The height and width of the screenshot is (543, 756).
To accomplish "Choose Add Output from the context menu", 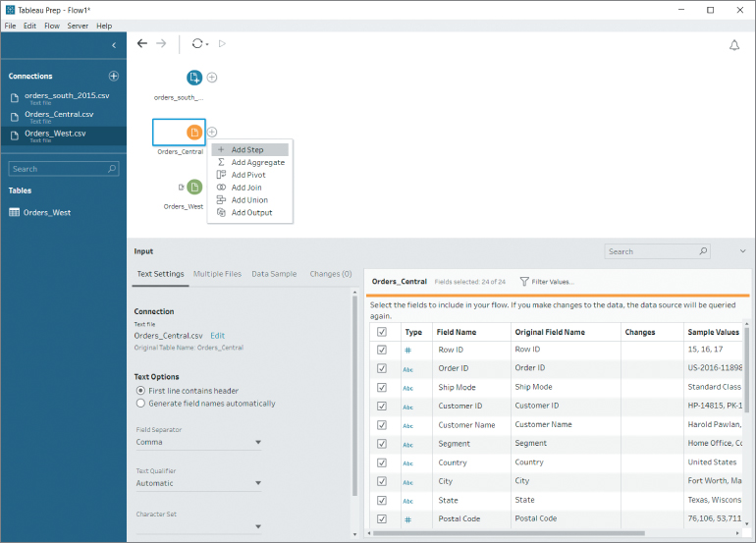I will point(250,213).
